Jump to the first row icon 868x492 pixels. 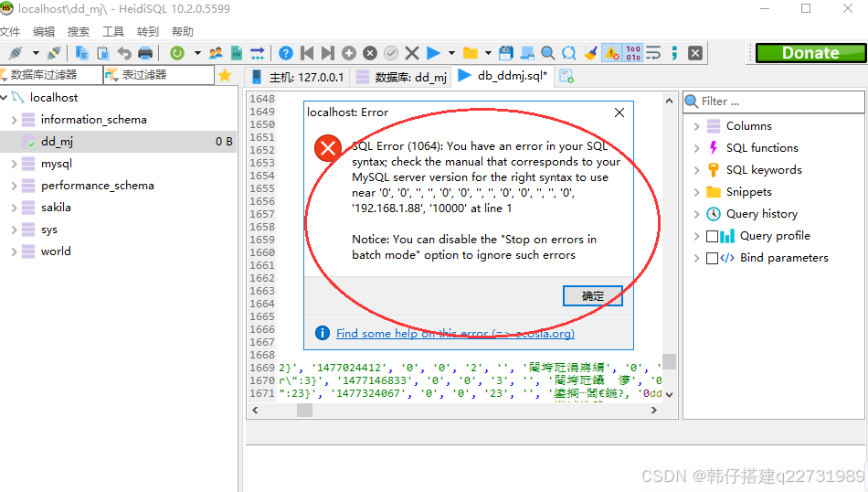click(x=307, y=53)
